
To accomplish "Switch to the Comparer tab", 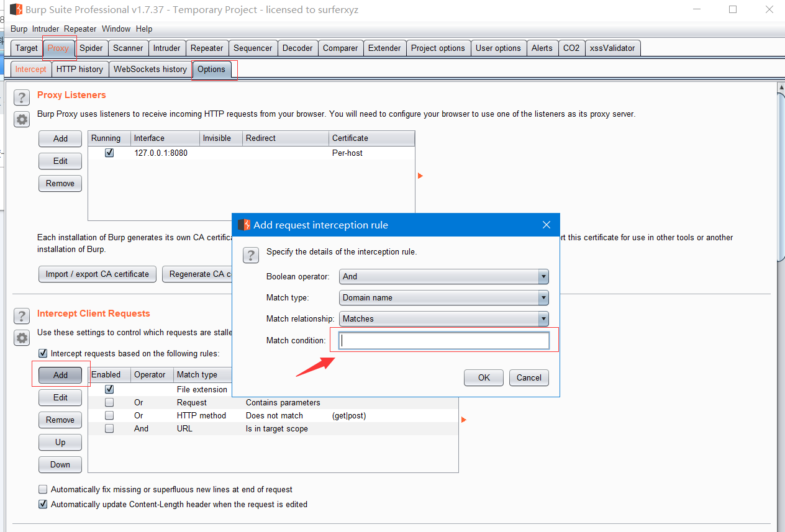I will point(340,48).
